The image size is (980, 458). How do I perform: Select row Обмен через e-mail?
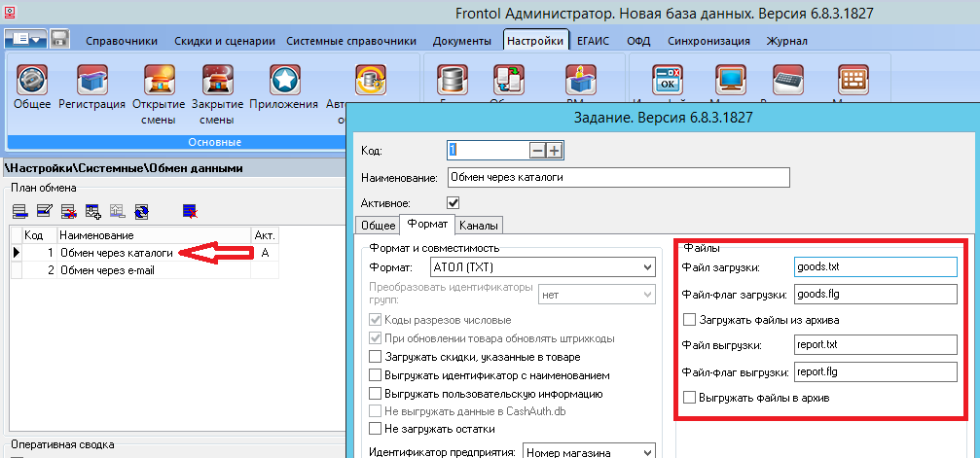(x=144, y=270)
